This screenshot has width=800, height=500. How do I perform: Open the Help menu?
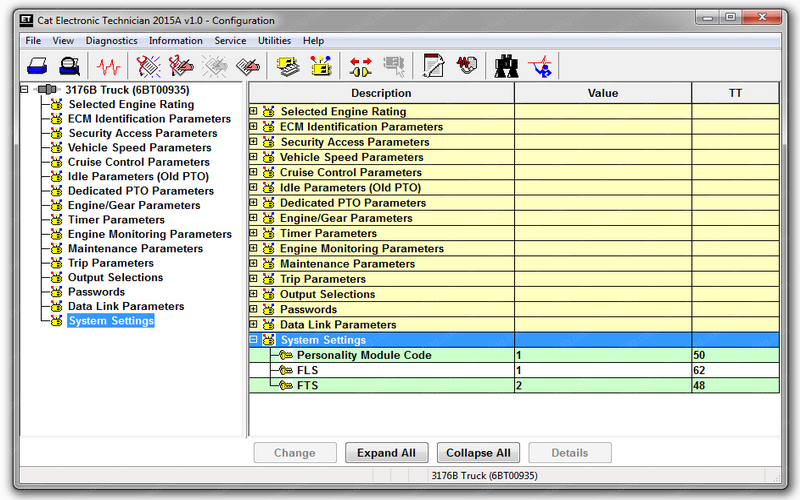pos(313,41)
